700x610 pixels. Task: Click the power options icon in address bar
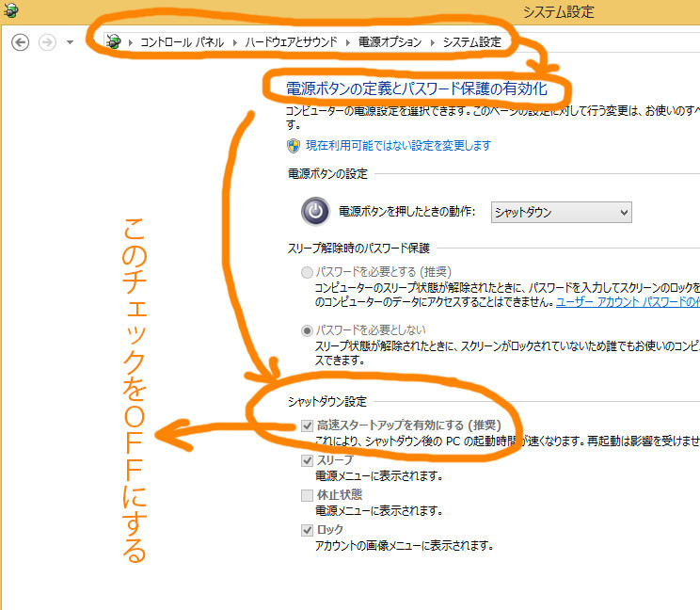(114, 41)
